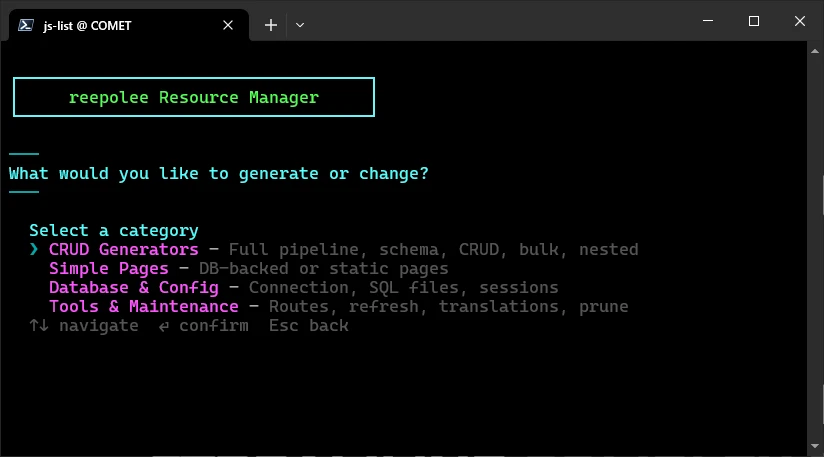
Task: Expand the new tab profile dropdown chevron
Action: point(300,25)
